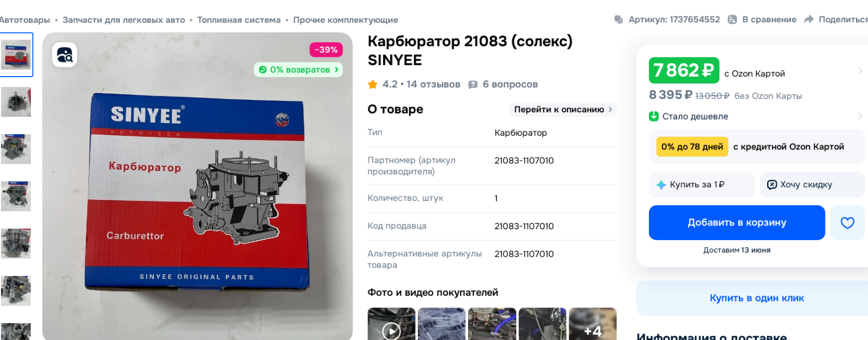The height and width of the screenshot is (340, 868).
Task: Select the second product thumbnail in sidebar
Action: pyautogui.click(x=16, y=102)
